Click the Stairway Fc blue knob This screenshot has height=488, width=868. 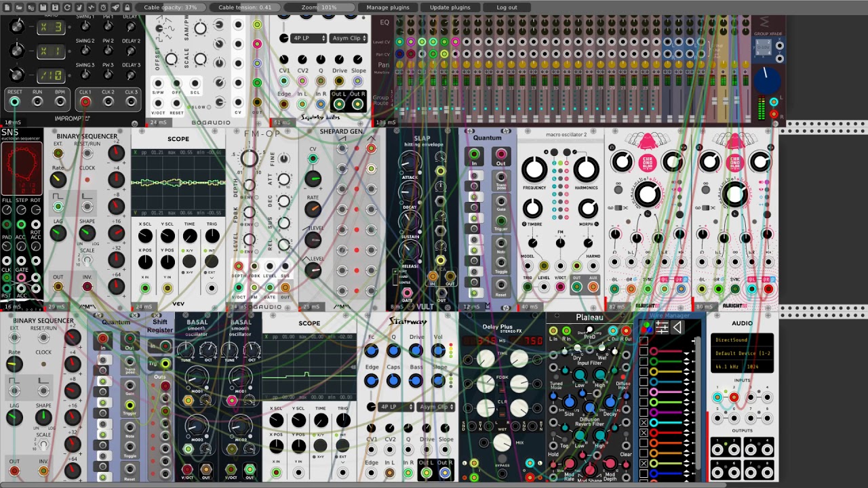tap(371, 350)
